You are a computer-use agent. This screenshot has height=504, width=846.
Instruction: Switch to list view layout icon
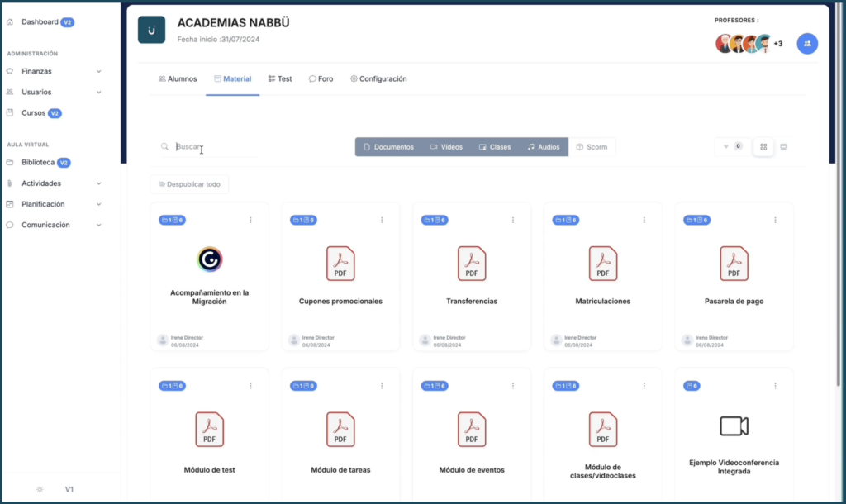783,147
